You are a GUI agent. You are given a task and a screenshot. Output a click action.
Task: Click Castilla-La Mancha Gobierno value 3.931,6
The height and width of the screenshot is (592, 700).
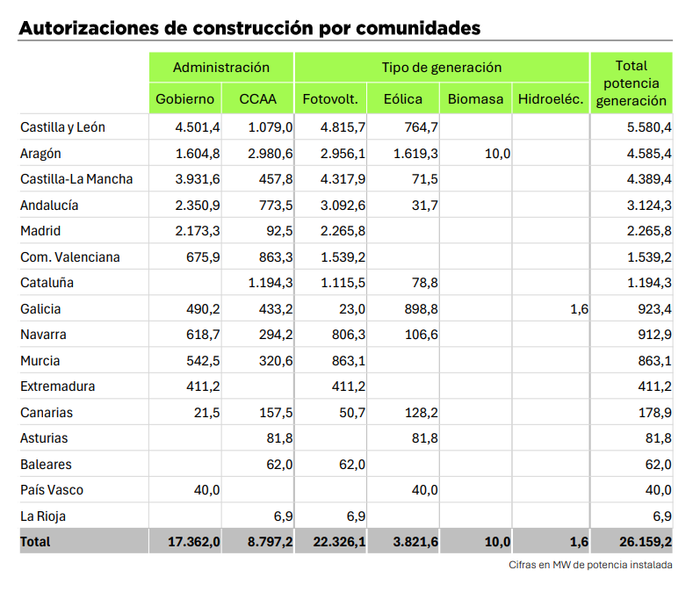pos(198,179)
